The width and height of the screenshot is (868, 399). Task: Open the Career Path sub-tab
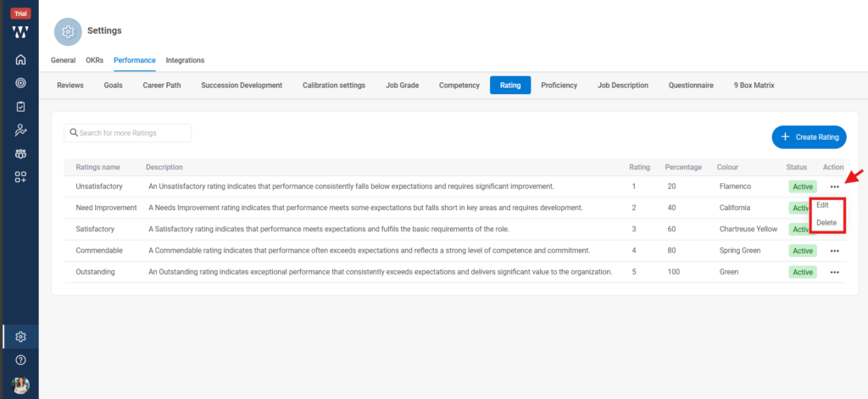point(162,86)
